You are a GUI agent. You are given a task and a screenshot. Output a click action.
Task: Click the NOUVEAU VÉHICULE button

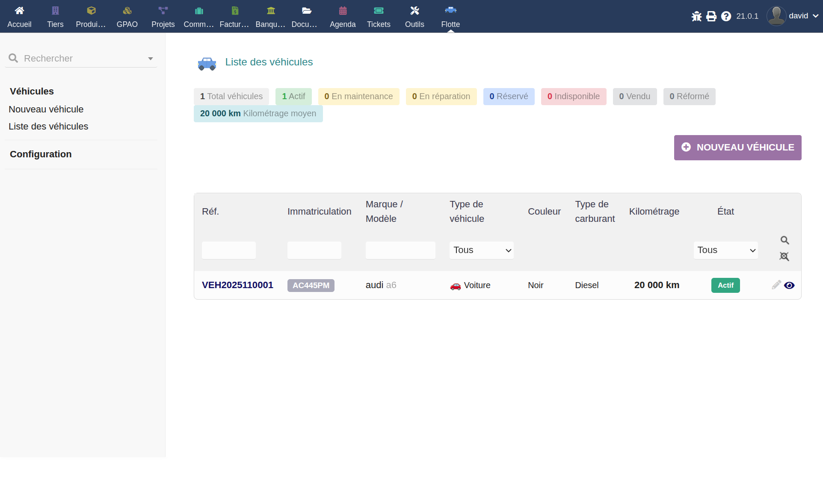tap(737, 147)
